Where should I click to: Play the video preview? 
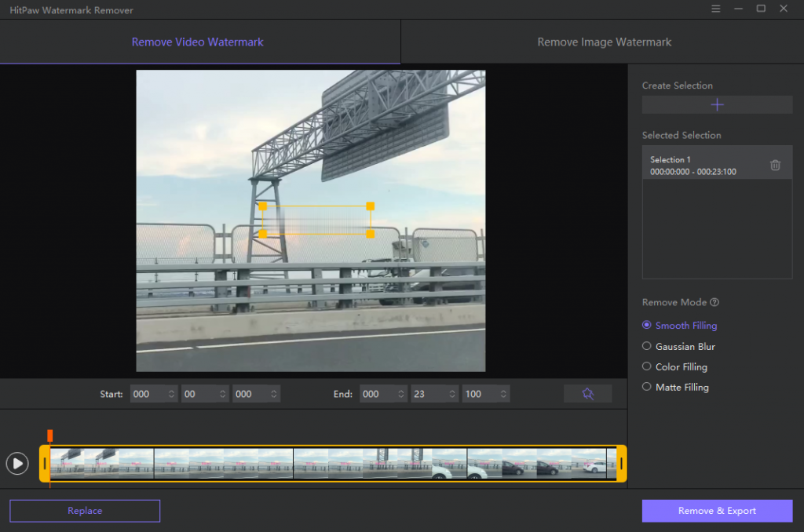[x=16, y=463]
